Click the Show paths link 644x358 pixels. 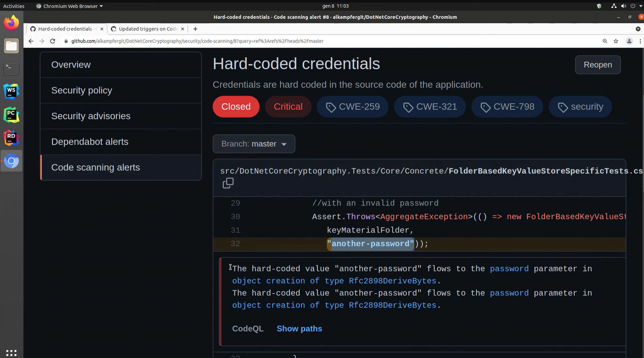coord(299,329)
